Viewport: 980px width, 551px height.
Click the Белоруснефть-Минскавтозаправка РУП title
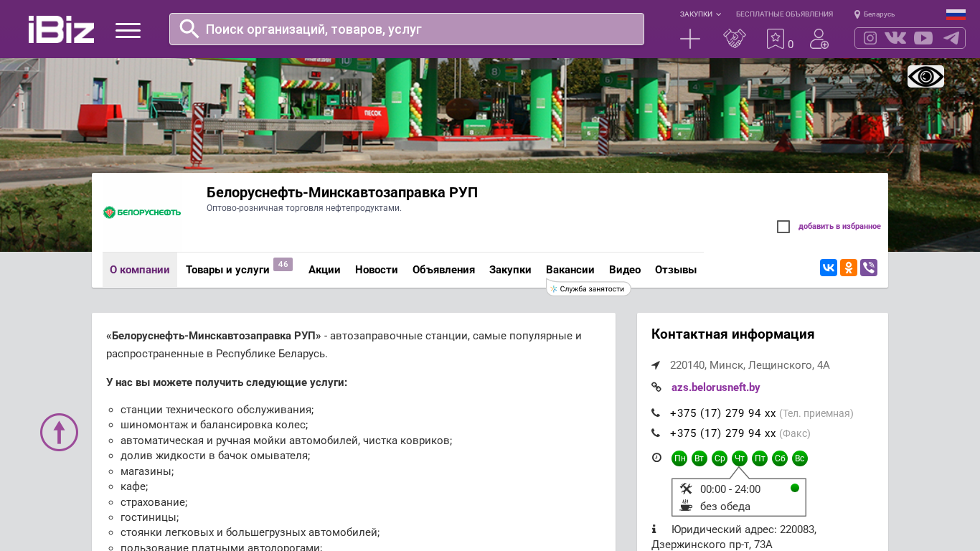pos(342,192)
